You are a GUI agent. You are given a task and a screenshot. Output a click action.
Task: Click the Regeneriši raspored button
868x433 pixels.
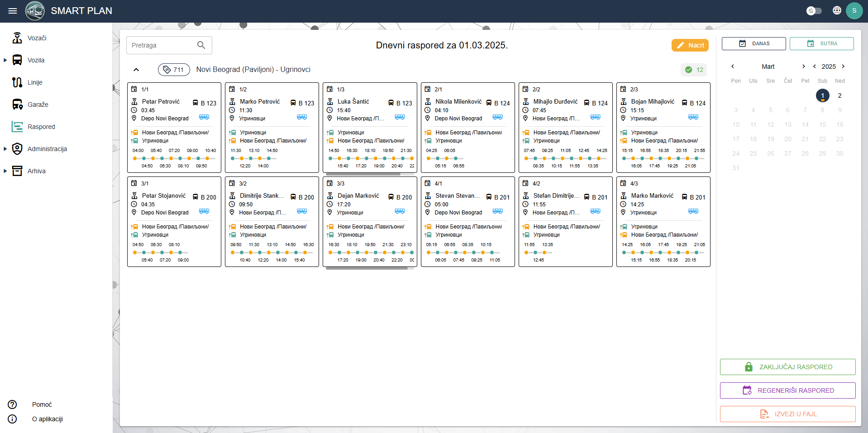tap(787, 390)
